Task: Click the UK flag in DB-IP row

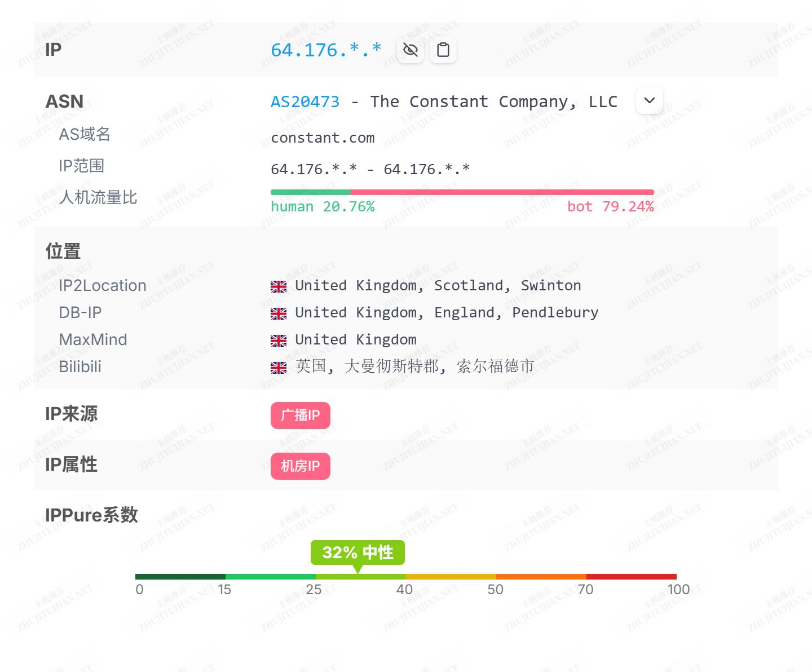Action: point(279,313)
